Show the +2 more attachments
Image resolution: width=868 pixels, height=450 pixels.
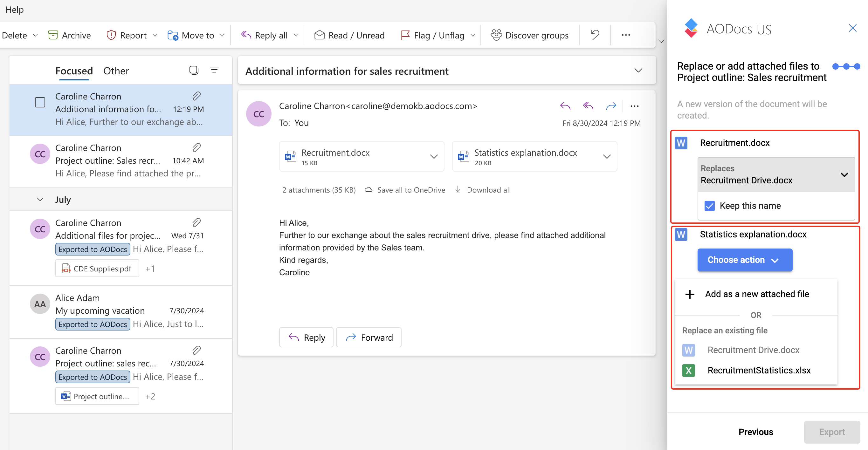(x=150, y=396)
